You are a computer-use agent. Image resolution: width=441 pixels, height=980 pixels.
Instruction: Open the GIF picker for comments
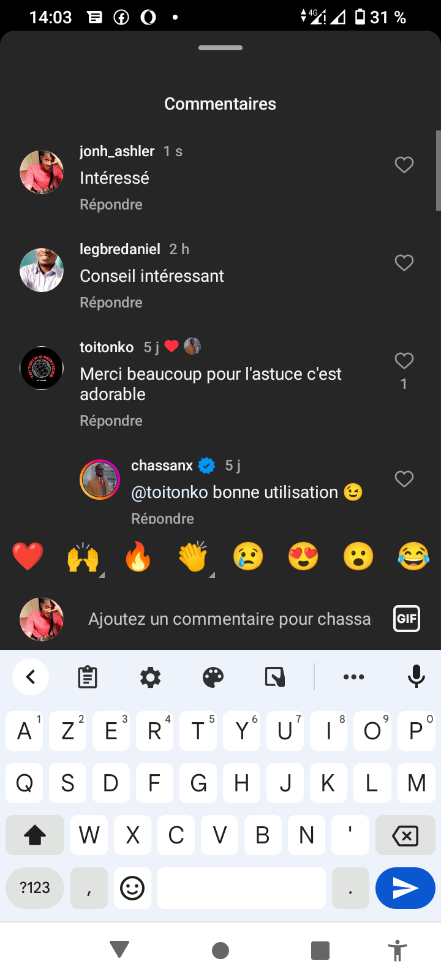tap(406, 618)
